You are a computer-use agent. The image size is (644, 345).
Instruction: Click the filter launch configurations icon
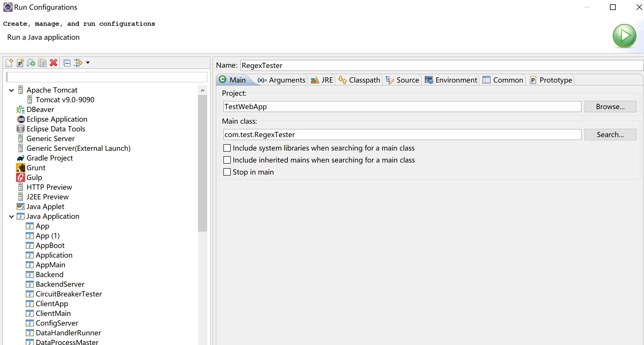pos(78,63)
